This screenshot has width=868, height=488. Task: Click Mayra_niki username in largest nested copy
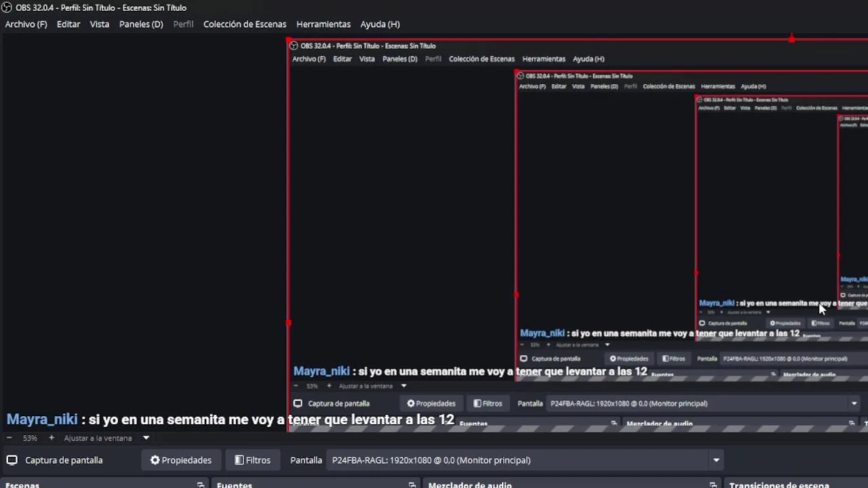(321, 371)
